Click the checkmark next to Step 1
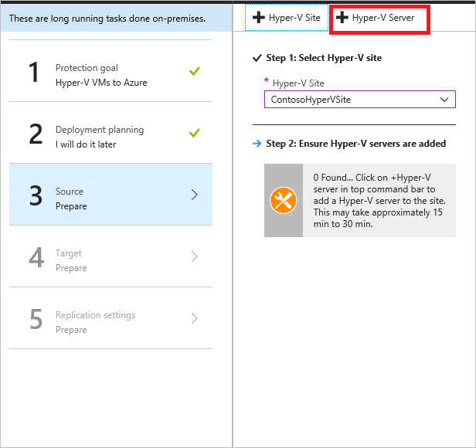Screen dimensions: 476x448 click(x=257, y=58)
